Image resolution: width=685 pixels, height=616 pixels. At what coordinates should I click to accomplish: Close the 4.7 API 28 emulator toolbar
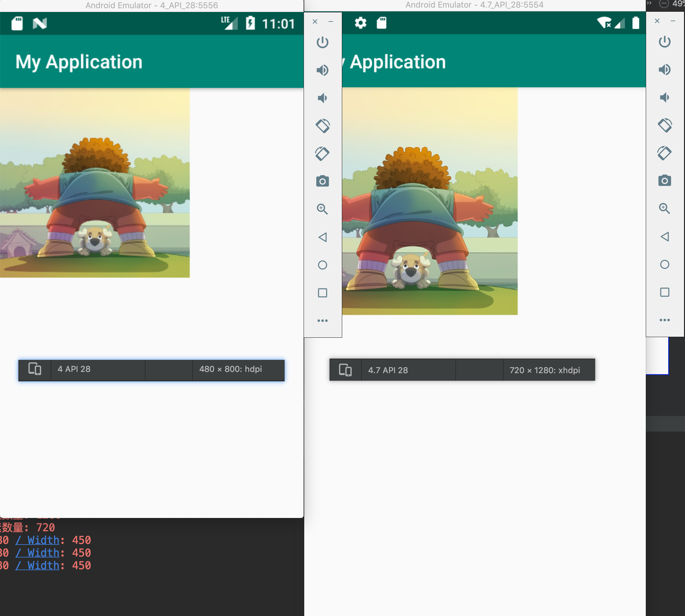[x=657, y=21]
